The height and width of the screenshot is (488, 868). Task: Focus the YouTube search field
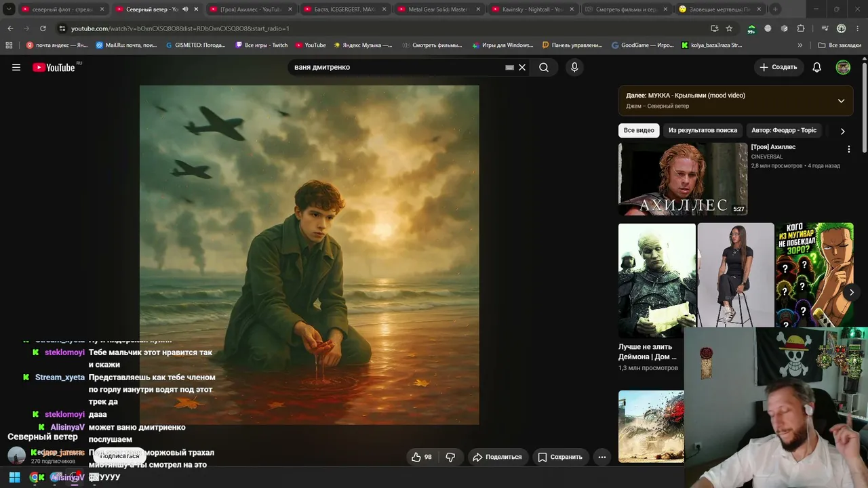[x=397, y=67]
